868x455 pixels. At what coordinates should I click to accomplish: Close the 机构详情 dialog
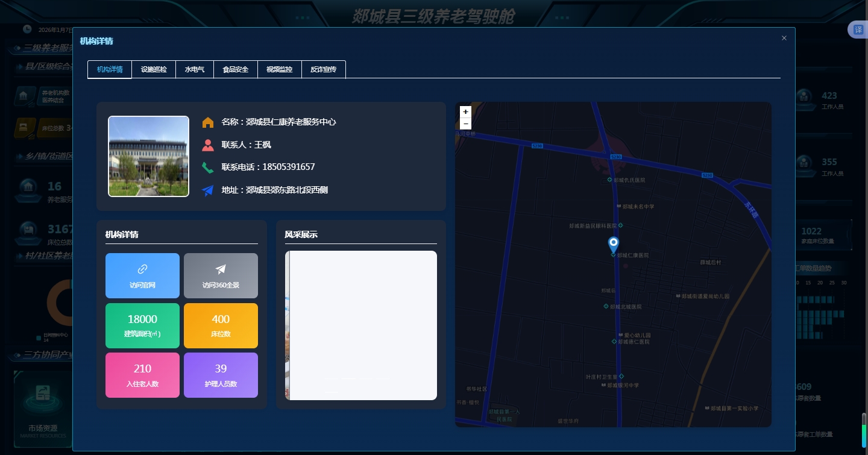point(784,38)
